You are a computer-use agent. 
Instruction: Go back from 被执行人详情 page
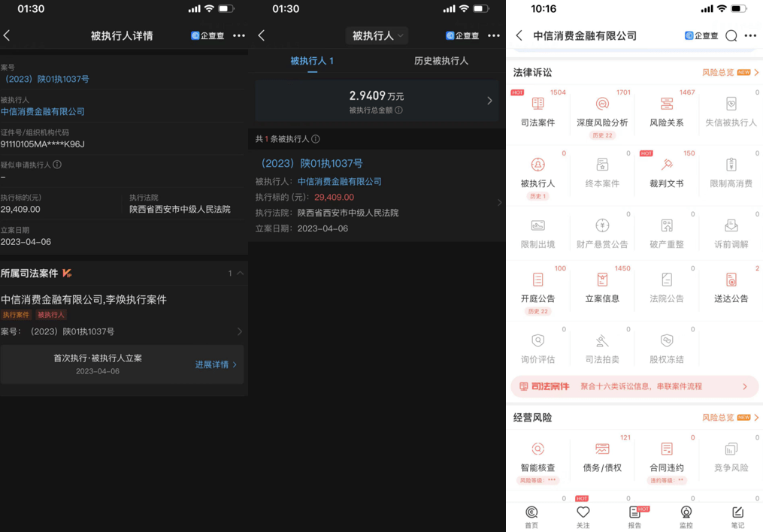pos(7,35)
